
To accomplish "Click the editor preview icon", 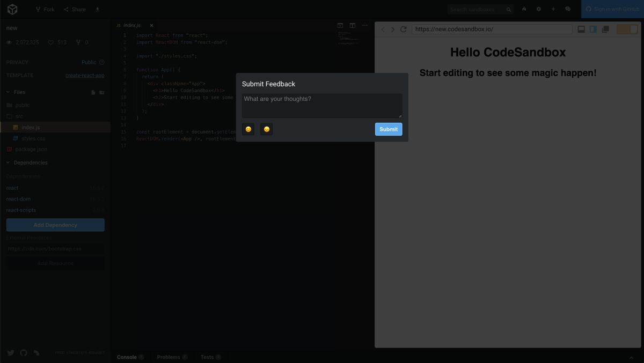I will pyautogui.click(x=340, y=25).
